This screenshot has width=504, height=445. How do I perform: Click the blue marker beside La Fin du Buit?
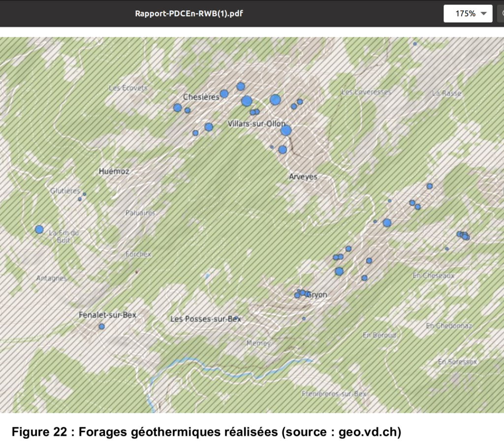coord(39,229)
